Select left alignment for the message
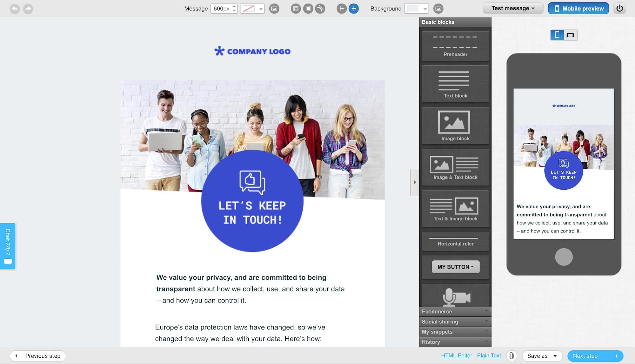 [342, 9]
